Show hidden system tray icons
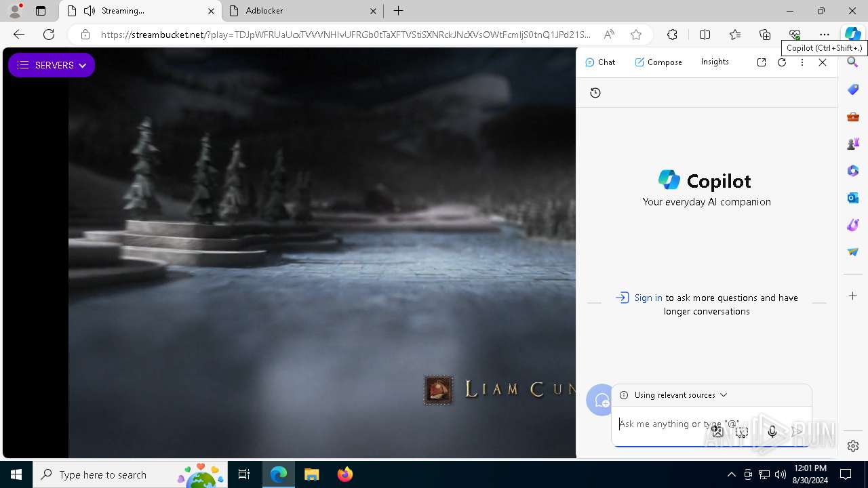The height and width of the screenshot is (488, 868). point(731,474)
